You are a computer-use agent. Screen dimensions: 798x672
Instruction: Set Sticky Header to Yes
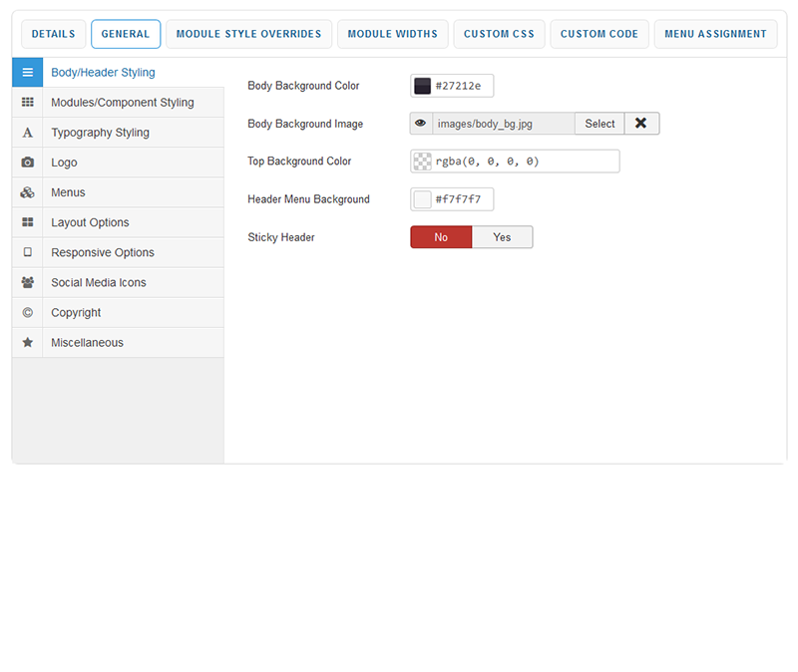click(x=502, y=237)
